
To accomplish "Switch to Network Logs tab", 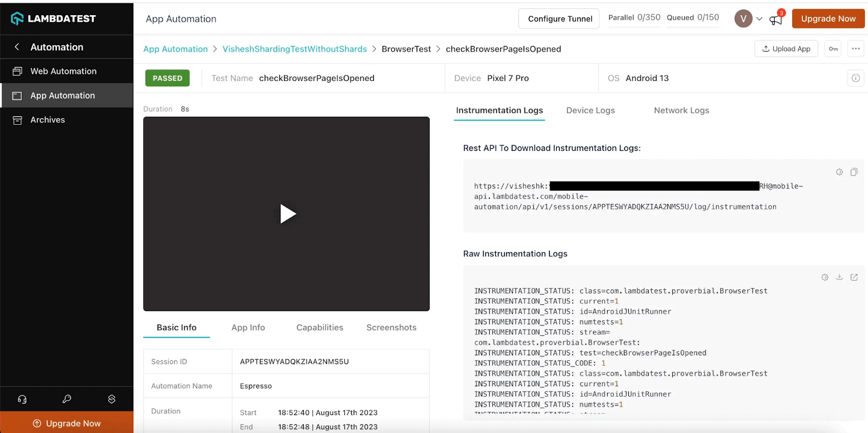I will point(681,110).
